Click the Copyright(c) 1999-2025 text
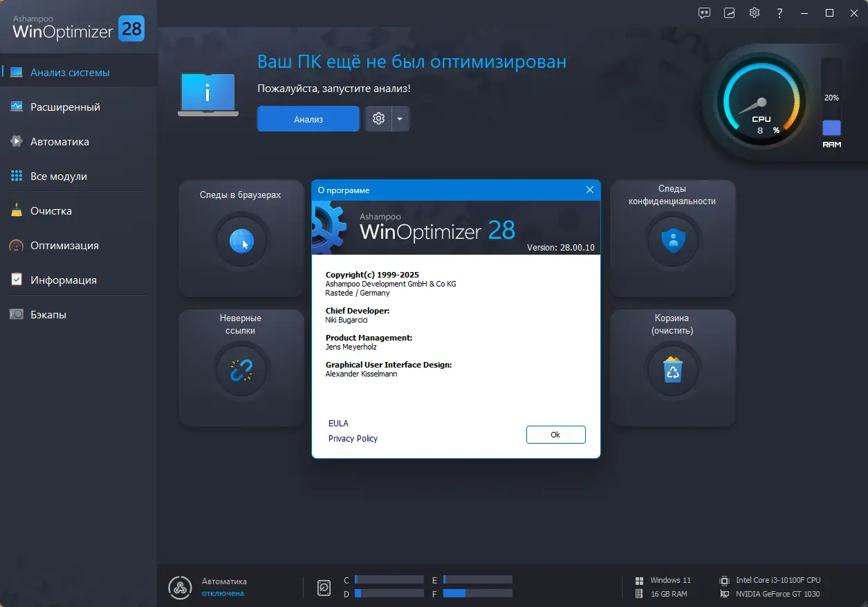The image size is (868, 607). [x=372, y=275]
